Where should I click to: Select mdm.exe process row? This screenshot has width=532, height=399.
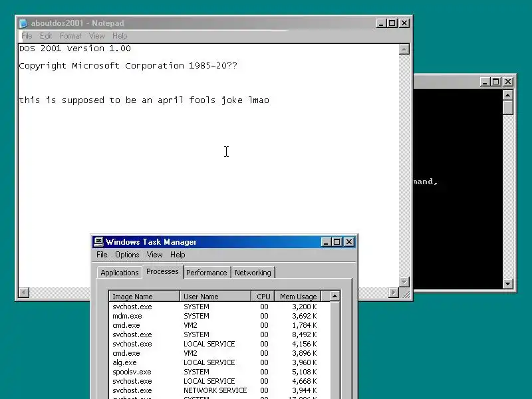tap(219, 316)
